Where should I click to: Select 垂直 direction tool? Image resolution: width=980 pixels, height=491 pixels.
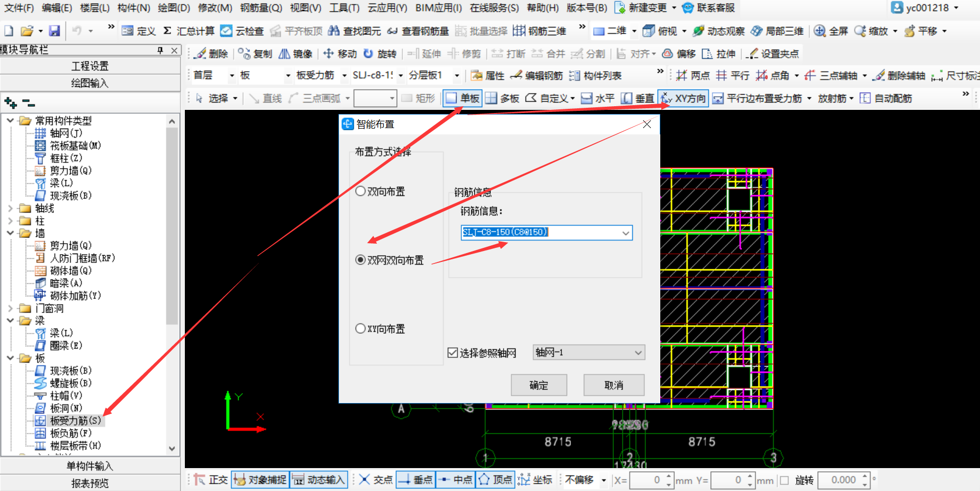click(x=638, y=98)
